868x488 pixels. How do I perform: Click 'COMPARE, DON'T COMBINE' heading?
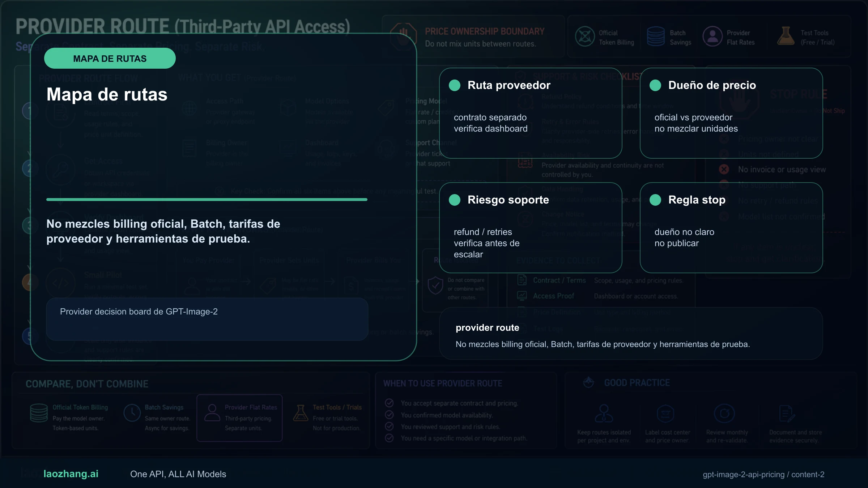87,384
